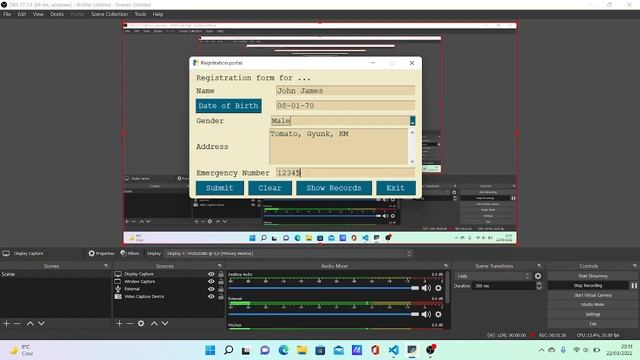The width and height of the screenshot is (640, 360).
Task: Remove the selected source with the minus icon
Action: tap(130, 323)
